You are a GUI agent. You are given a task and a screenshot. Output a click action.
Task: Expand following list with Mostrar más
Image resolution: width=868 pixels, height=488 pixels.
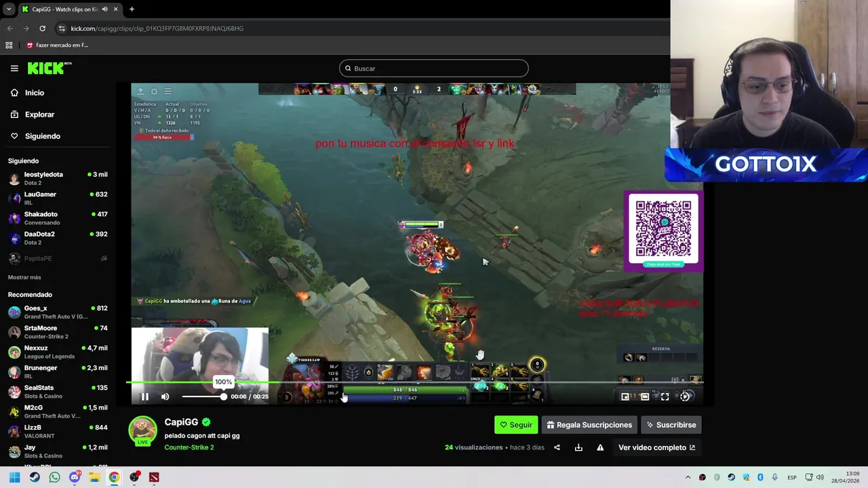[24, 277]
